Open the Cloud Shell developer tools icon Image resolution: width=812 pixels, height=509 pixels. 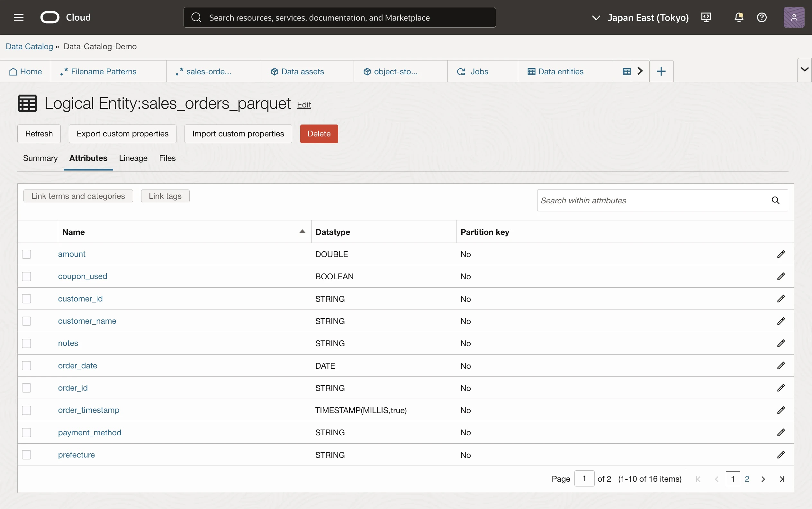click(706, 17)
